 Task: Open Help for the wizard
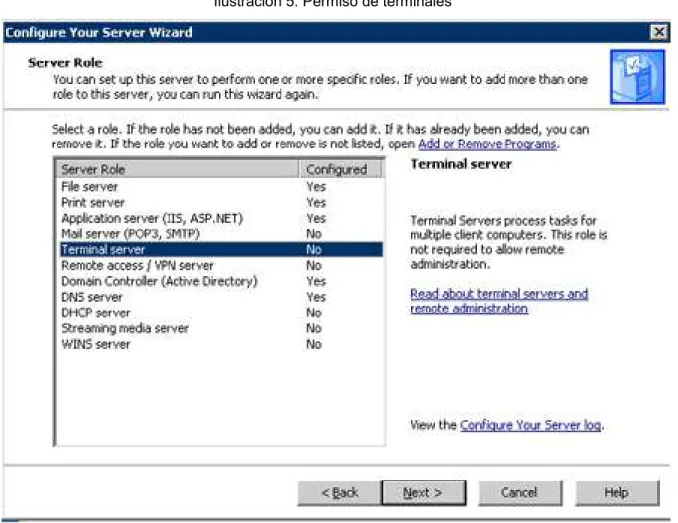click(617, 492)
